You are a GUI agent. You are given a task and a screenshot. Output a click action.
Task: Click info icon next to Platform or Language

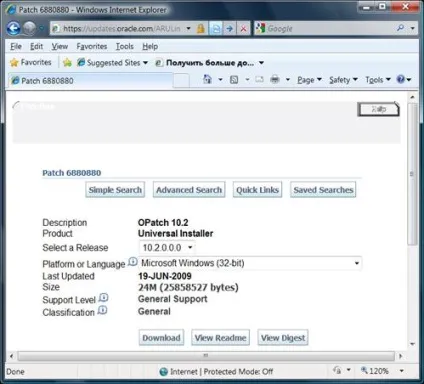(133, 262)
